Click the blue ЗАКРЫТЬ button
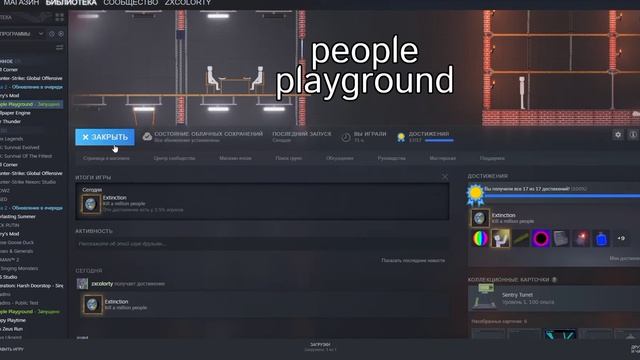 coord(104,137)
